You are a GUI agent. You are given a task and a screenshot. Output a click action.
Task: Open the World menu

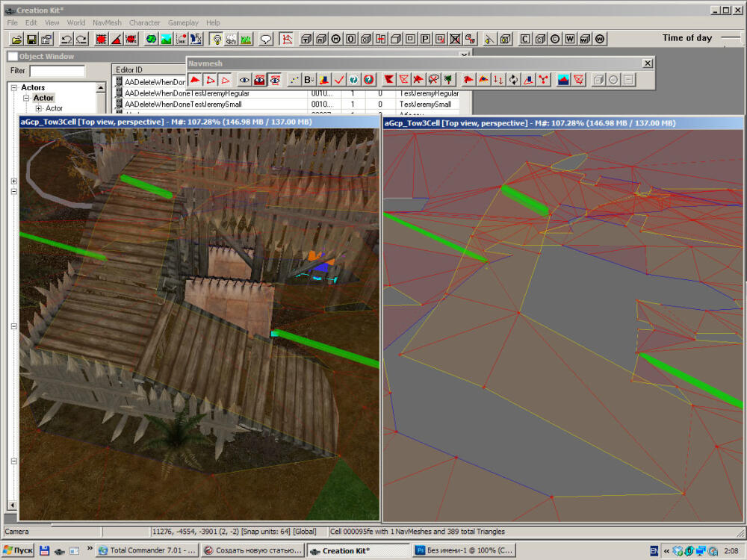coord(75,23)
